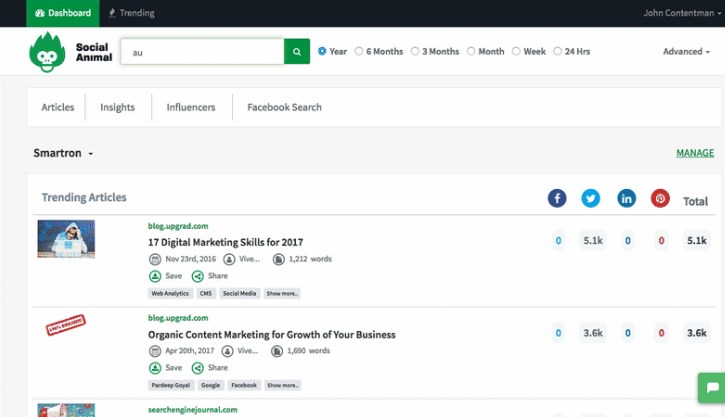Open the Dashboard tab
Image resolution: width=725 pixels, height=417 pixels.
pyautogui.click(x=62, y=13)
